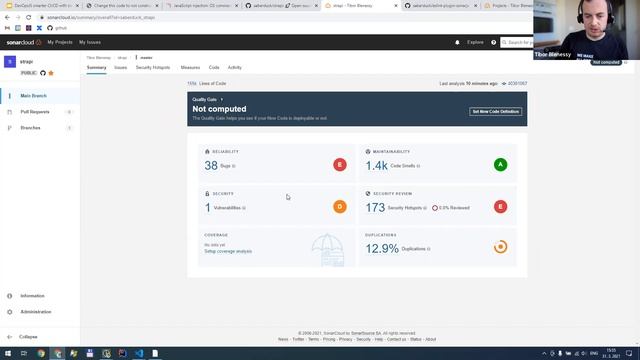Image resolution: width=640 pixels, height=360 pixels.
Task: Click the browser back arrow
Action: click(7, 18)
